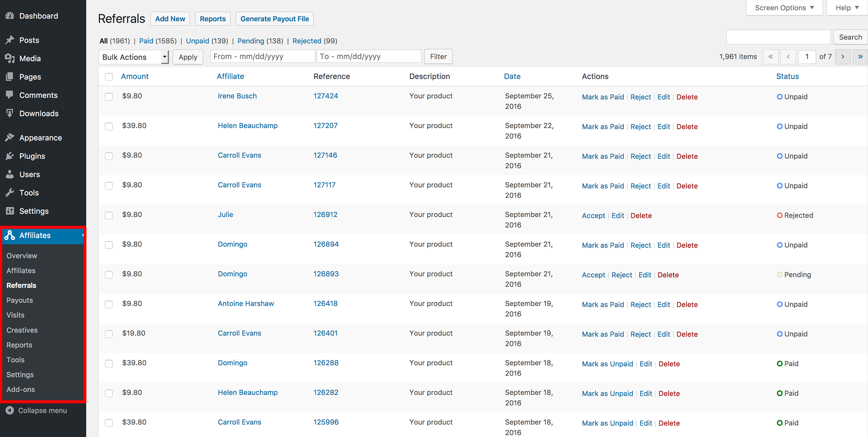Expand the Help panel
Image resolution: width=868 pixels, height=437 pixels.
pos(846,7)
